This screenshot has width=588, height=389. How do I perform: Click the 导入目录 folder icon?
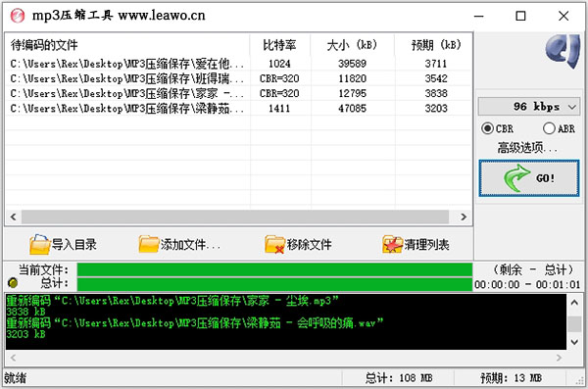point(39,245)
